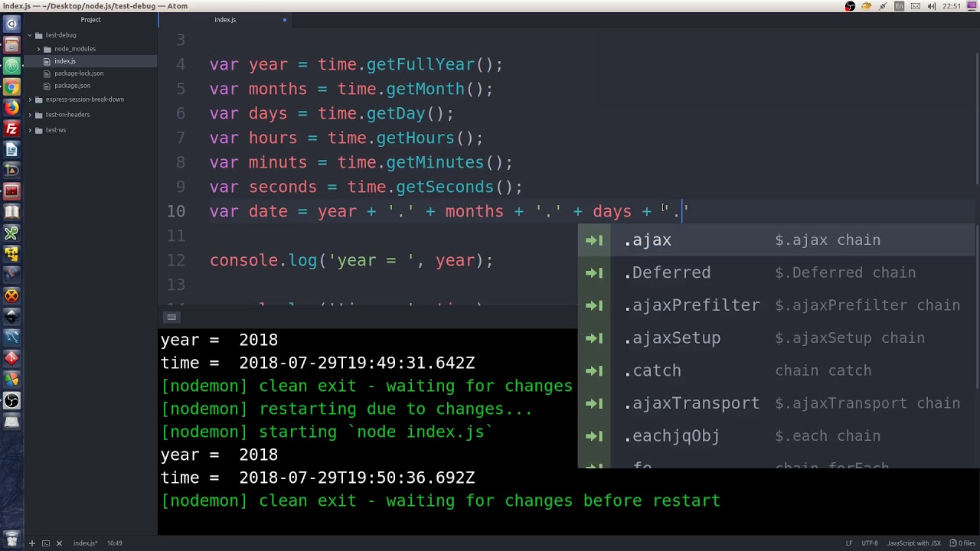
Task: Open the git launcher icon in dock
Action: [x=11, y=358]
